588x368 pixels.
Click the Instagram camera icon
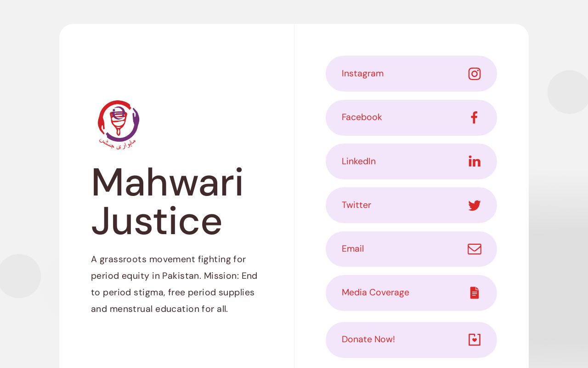(x=475, y=74)
